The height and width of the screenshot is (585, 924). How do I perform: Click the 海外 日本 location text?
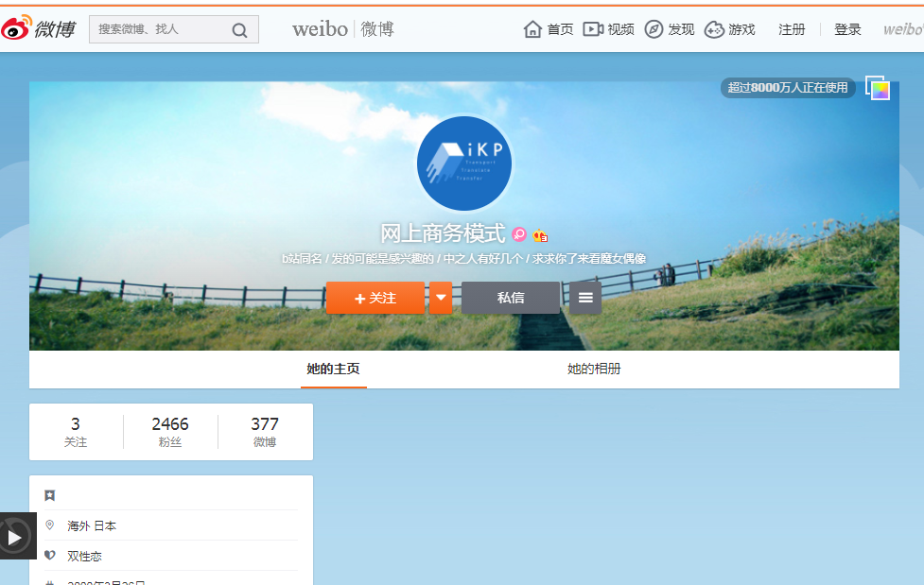point(92,526)
